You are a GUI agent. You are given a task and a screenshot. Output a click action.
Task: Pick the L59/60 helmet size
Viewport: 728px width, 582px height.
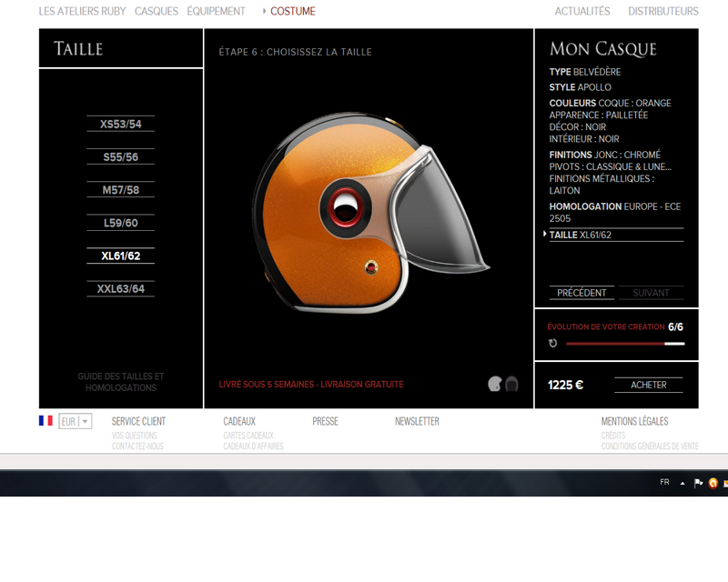(121, 223)
